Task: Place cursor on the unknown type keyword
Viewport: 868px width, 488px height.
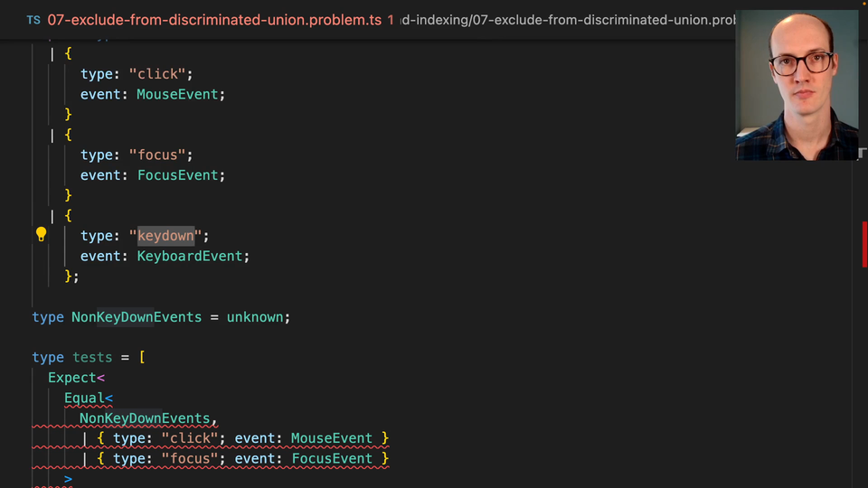Action: click(257, 317)
